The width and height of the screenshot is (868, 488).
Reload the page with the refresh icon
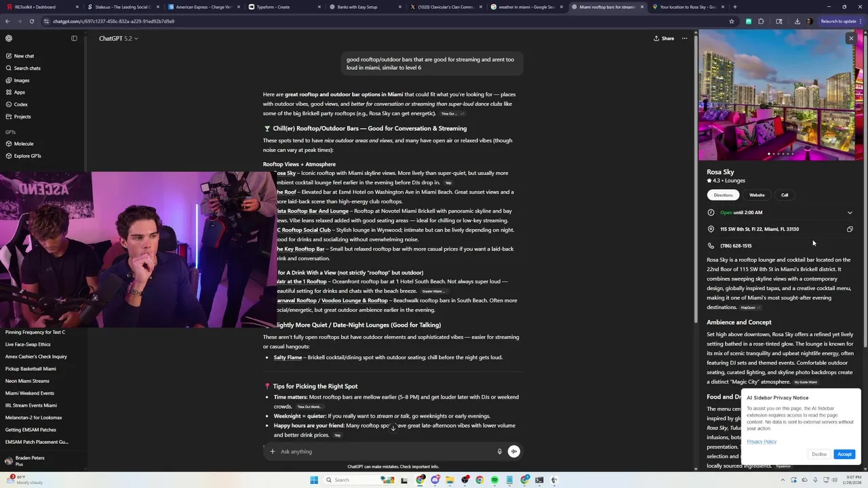[x=31, y=21]
